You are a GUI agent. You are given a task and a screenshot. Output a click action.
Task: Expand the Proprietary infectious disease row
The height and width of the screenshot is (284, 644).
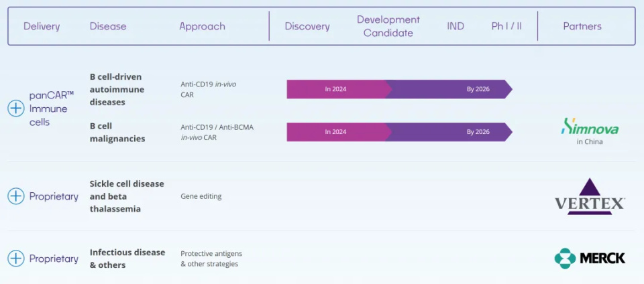pos(16,259)
